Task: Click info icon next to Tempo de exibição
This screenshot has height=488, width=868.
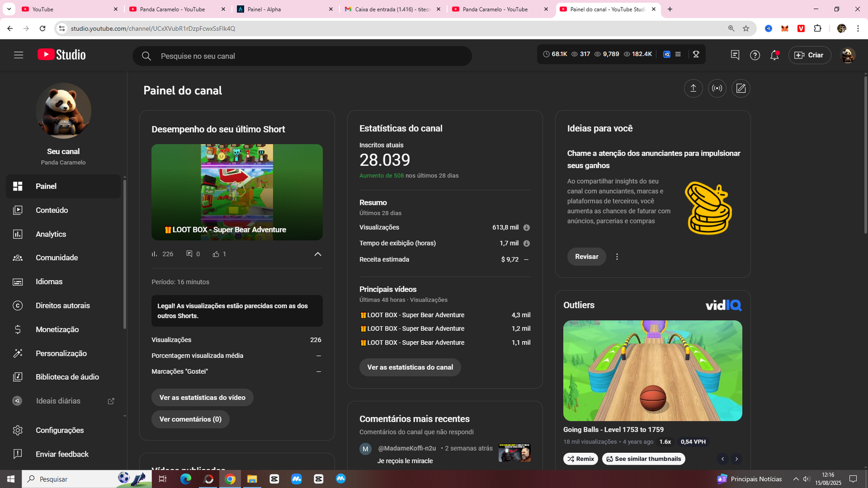Action: pyautogui.click(x=526, y=243)
